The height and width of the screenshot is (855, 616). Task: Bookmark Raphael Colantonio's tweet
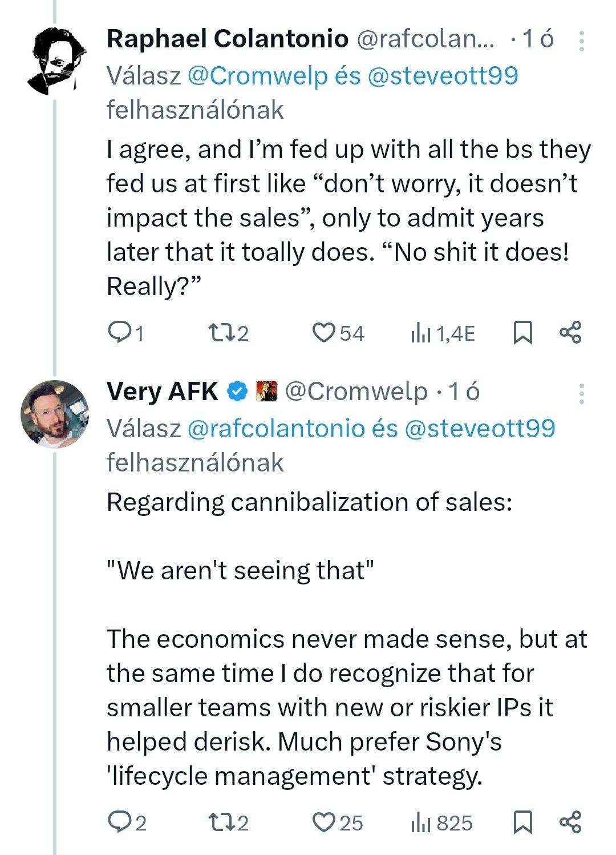(x=522, y=333)
